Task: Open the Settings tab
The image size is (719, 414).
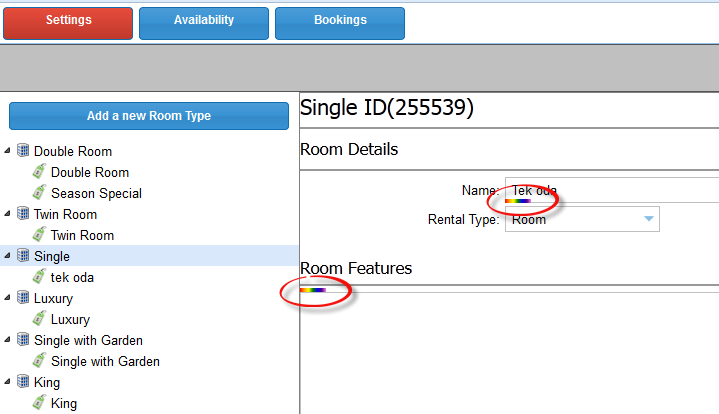Action: pos(68,22)
